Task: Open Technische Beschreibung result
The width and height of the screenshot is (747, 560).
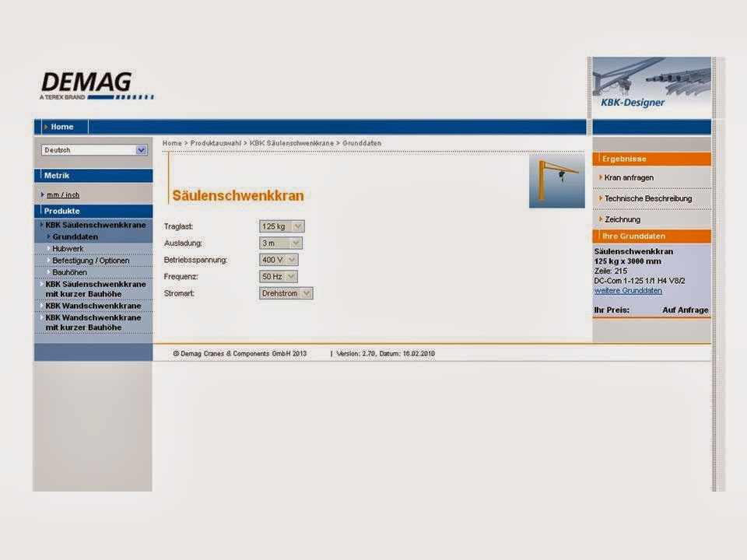Action: click(x=648, y=198)
